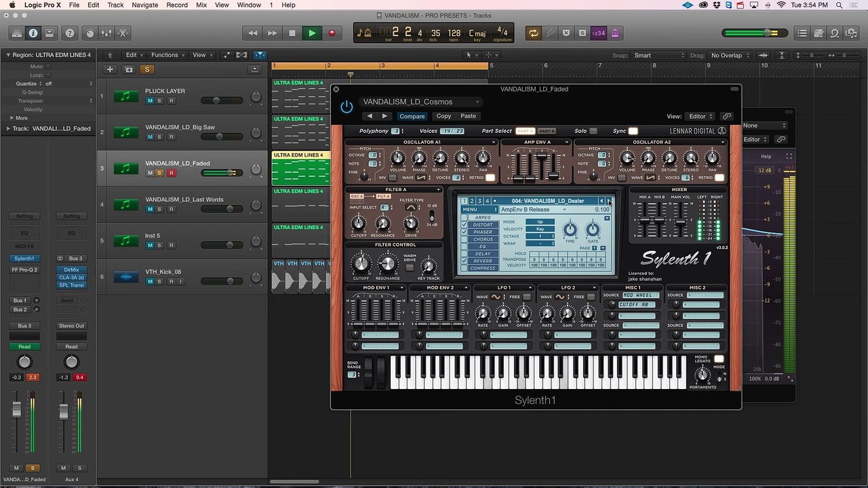This screenshot has width=868, height=488.
Task: Toggle Cycle mode icon
Action: click(534, 33)
